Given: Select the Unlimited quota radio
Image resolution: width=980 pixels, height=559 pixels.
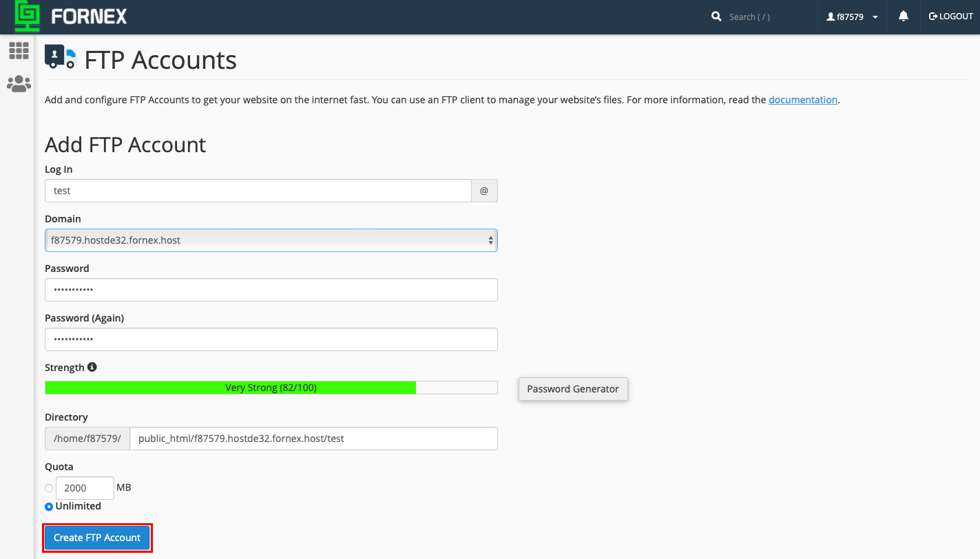Looking at the screenshot, I should (x=49, y=507).
